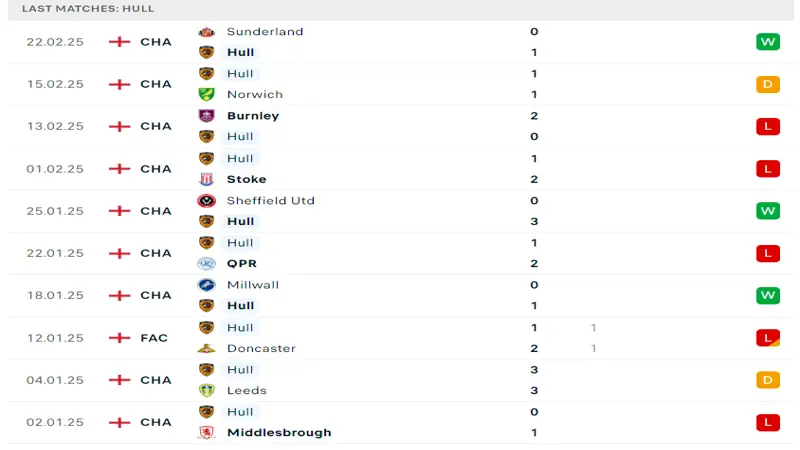Click the L badge for Doncaster FA Cup match
800x450 pixels.
(x=768, y=338)
